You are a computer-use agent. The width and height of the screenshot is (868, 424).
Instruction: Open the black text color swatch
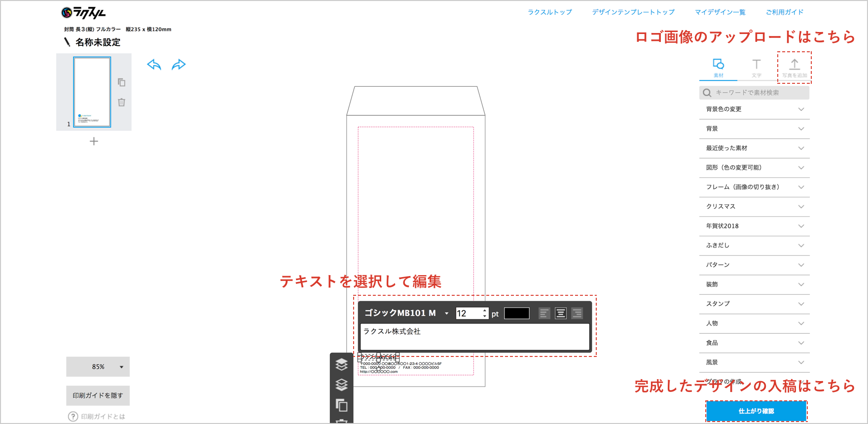pyautogui.click(x=517, y=314)
